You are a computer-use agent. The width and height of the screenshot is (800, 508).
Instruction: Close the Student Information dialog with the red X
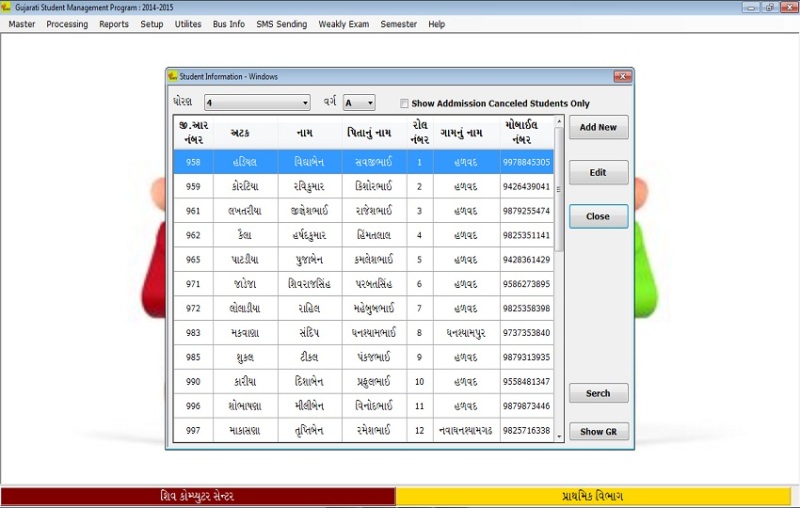[x=621, y=76]
